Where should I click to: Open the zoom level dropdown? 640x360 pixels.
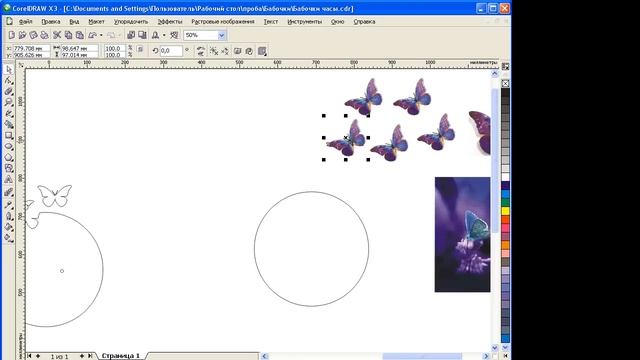(x=221, y=35)
